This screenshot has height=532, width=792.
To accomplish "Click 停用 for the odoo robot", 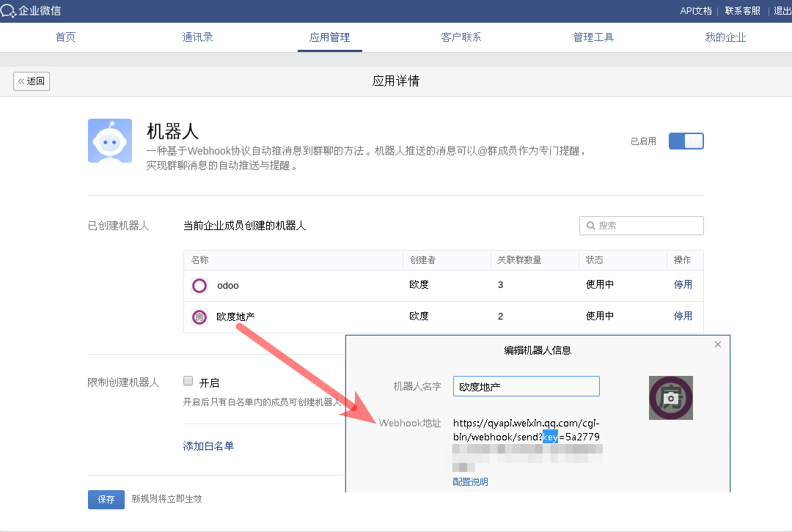I will pyautogui.click(x=683, y=284).
